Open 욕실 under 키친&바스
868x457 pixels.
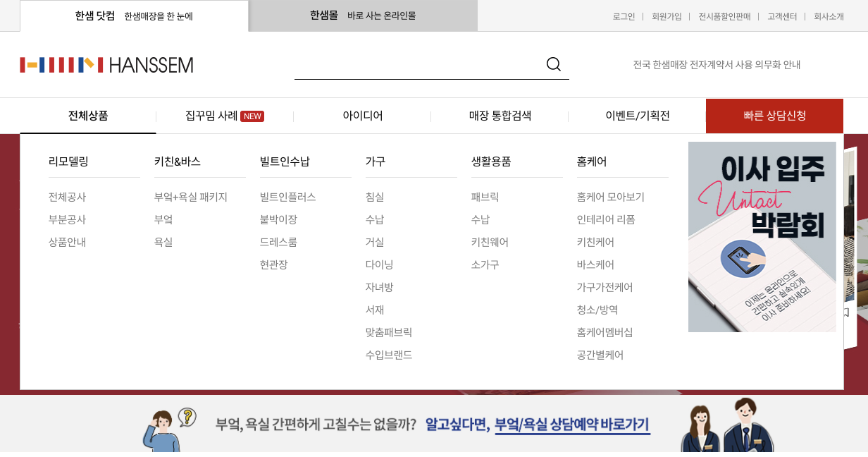[163, 242]
